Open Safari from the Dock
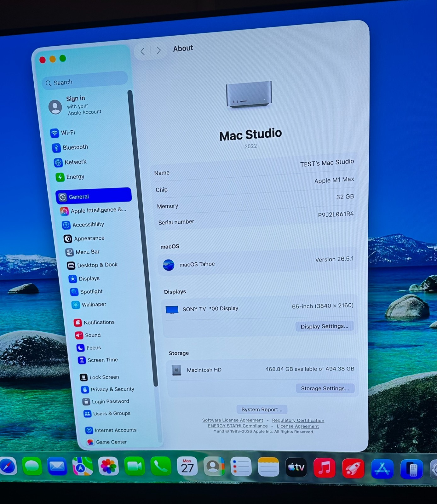The height and width of the screenshot is (504, 437). pos(8,467)
